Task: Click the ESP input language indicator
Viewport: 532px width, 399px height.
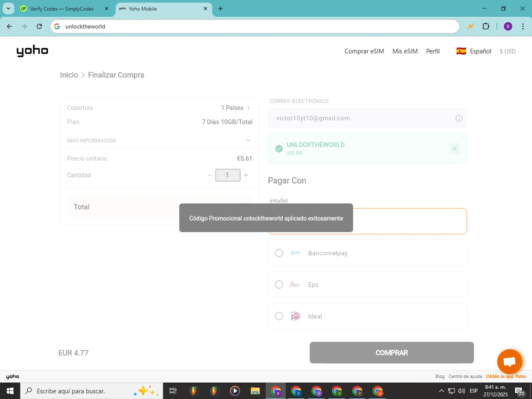Action: tap(473, 391)
